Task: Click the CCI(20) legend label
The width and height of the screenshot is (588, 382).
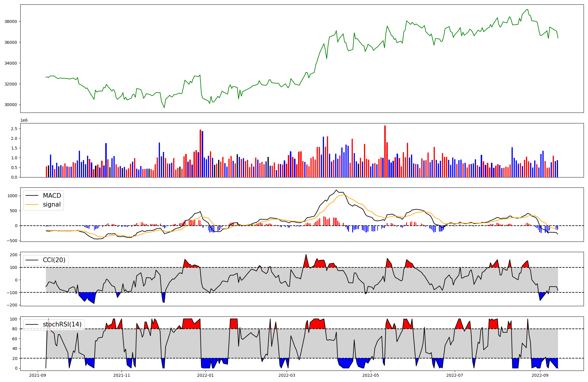Action: click(54, 260)
